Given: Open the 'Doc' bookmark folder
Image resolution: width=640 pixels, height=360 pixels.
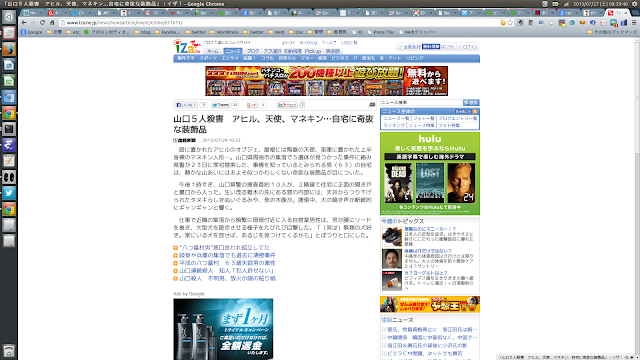Looking at the screenshot, I should click(x=296, y=32).
